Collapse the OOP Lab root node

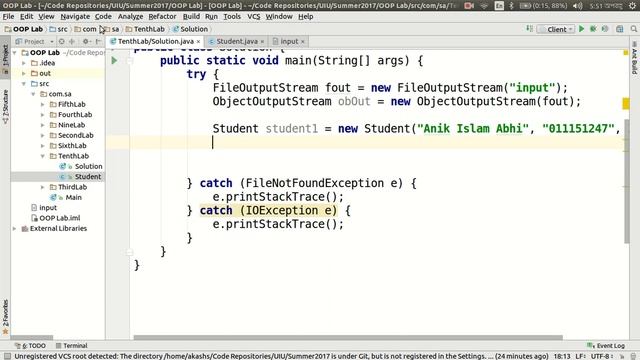[15, 53]
